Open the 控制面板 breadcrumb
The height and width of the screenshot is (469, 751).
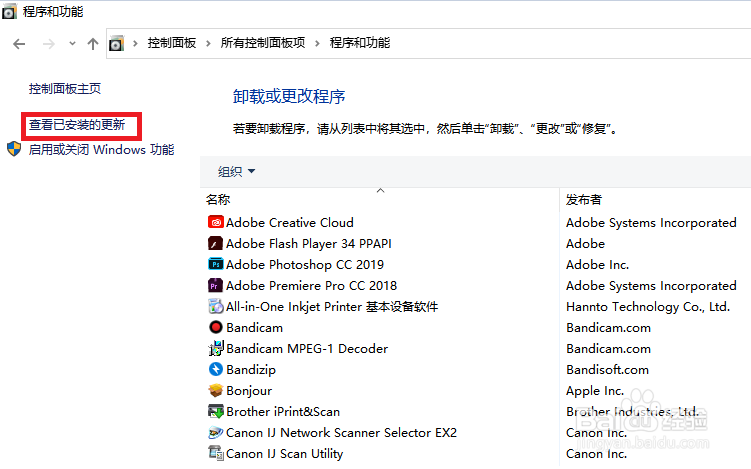pos(172,43)
